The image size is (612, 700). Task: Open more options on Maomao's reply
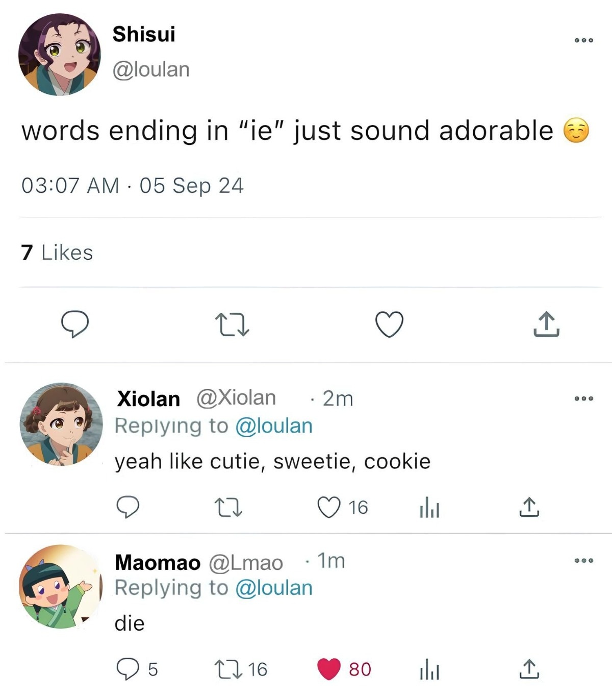click(583, 561)
